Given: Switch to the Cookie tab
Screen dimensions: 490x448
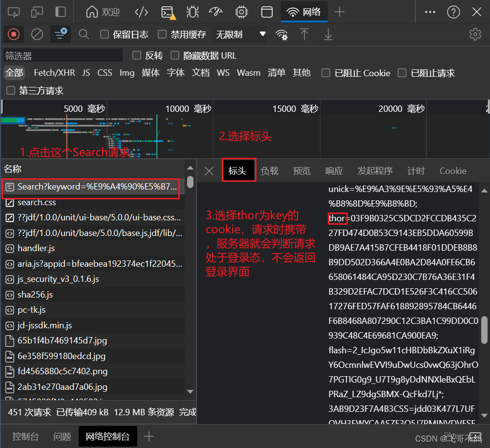Looking at the screenshot, I should tap(453, 171).
